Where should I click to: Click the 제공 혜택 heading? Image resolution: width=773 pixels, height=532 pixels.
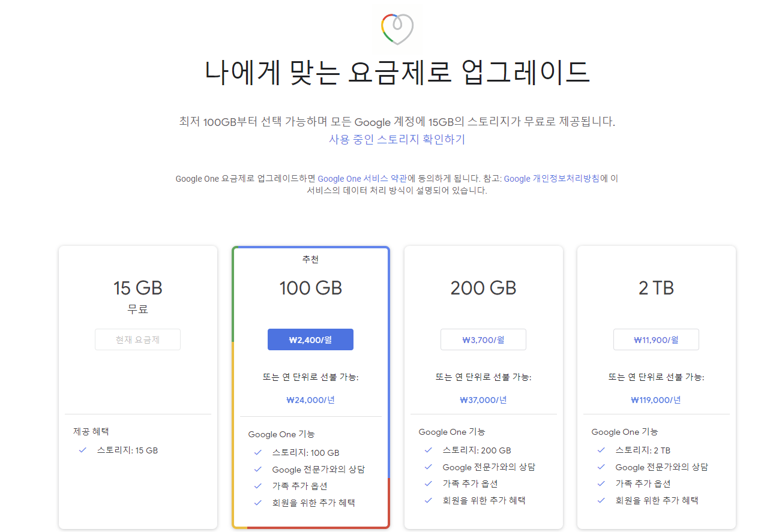91,431
